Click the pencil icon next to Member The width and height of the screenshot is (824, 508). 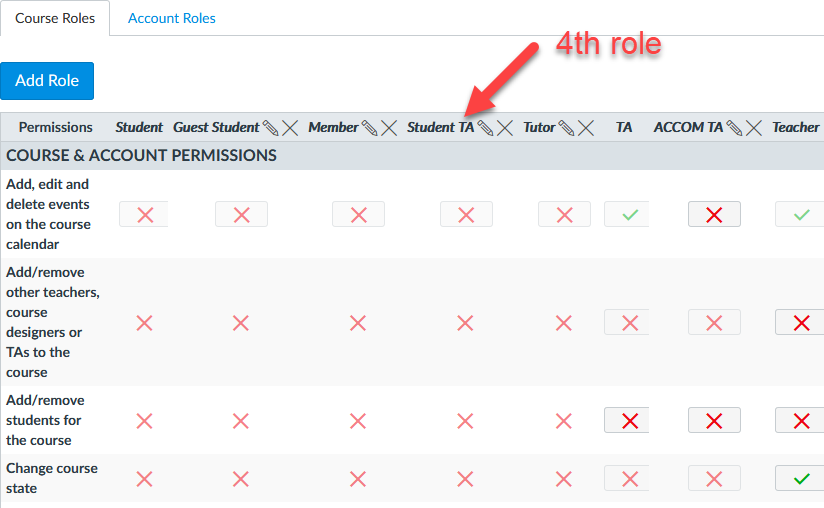click(x=370, y=128)
